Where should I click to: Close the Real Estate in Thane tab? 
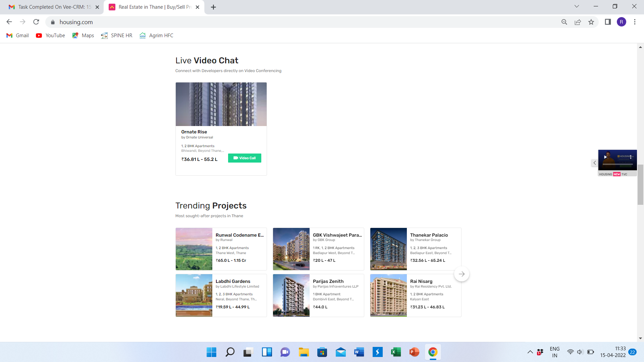click(x=198, y=7)
